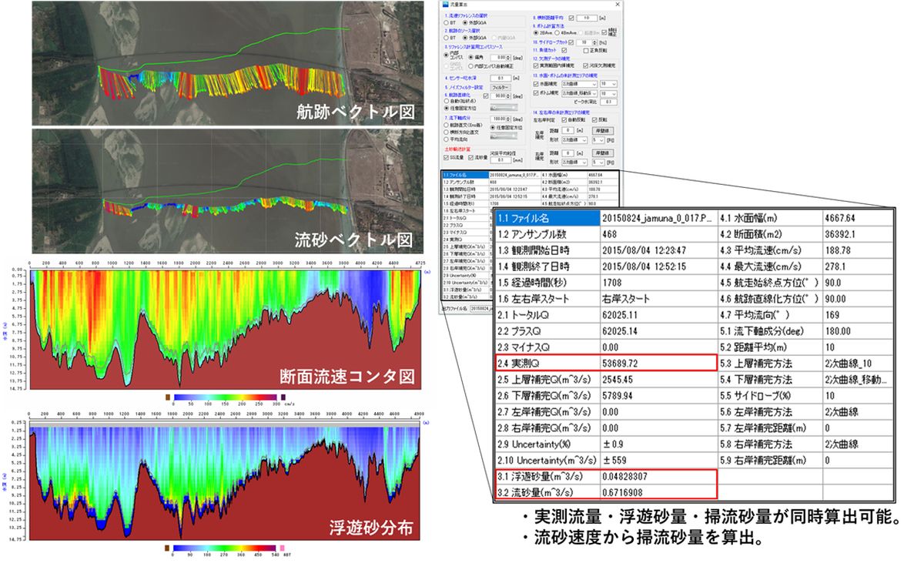Click the 180.00 degree spinner in section 7
This screenshot has height=563, width=924.
pyautogui.click(x=500, y=119)
